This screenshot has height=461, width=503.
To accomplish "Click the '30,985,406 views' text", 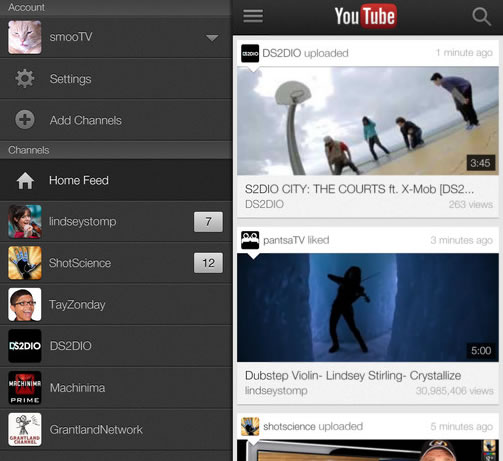I will 455,391.
